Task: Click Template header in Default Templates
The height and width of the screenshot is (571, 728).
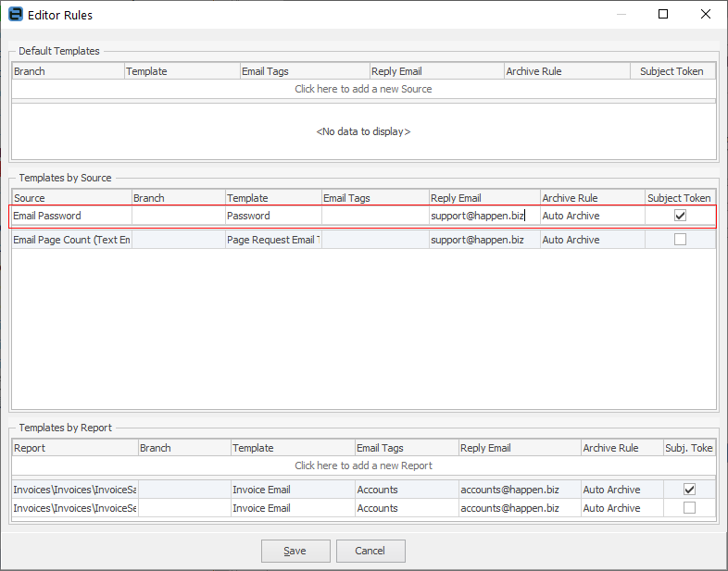Action: point(180,71)
